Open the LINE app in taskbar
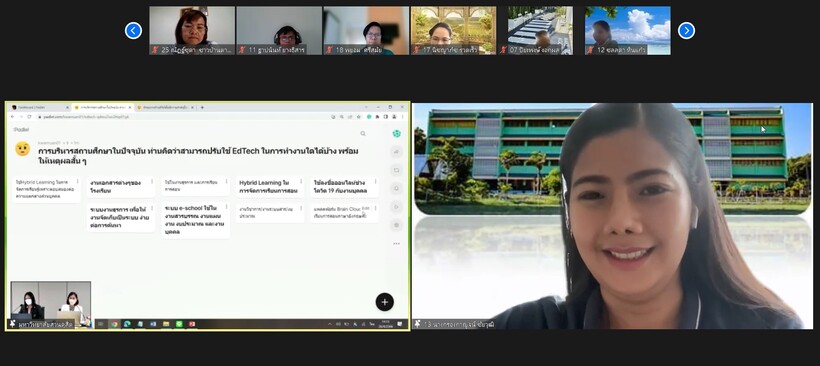This screenshot has height=366, width=820. point(179,324)
